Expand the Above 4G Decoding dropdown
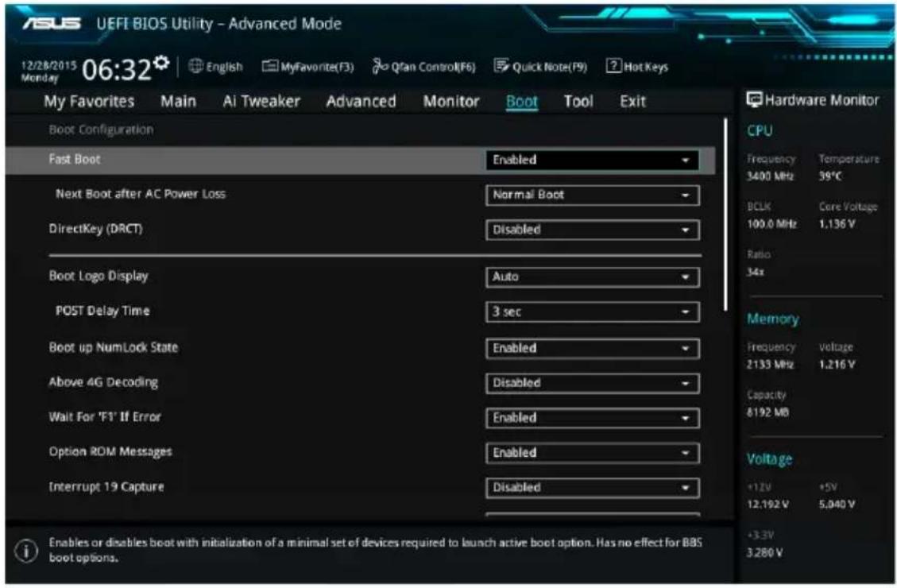The width and height of the screenshot is (897, 588). 592,383
